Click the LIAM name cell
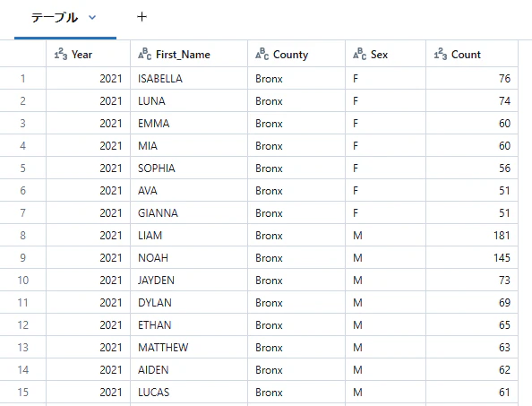Image resolution: width=532 pixels, height=406 pixels. (189, 235)
